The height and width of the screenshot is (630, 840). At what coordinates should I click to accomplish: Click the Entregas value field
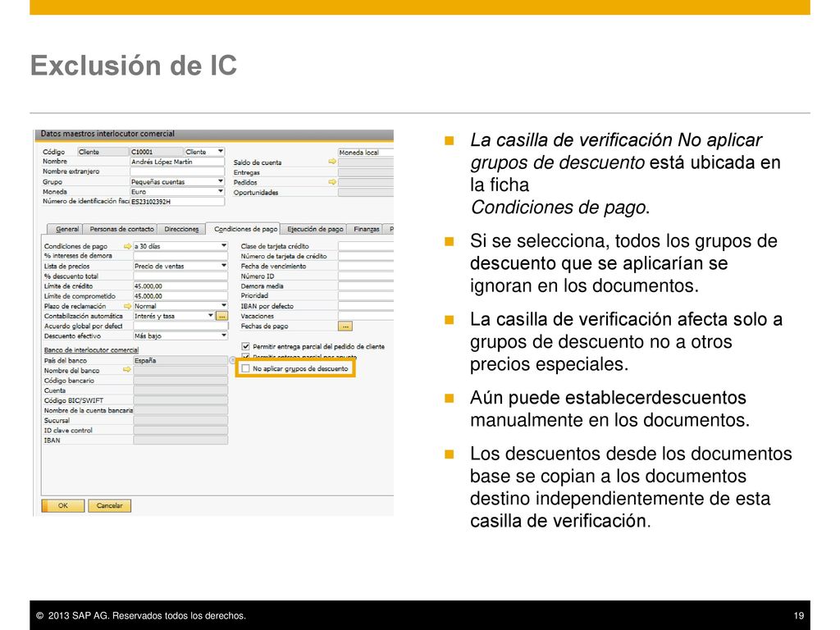click(x=365, y=172)
